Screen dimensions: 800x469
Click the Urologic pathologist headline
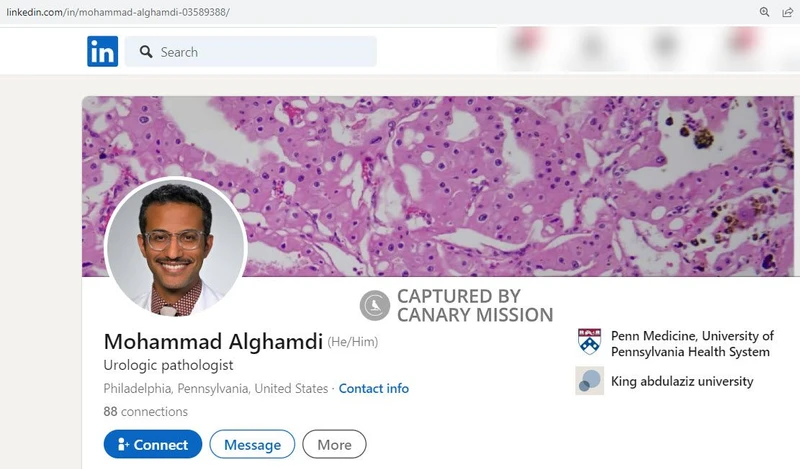[x=168, y=365]
